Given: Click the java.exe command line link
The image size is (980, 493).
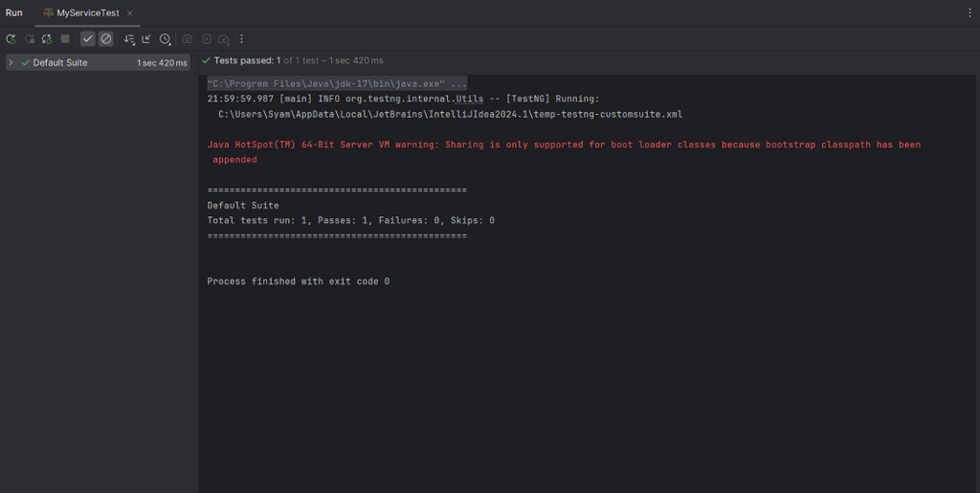Looking at the screenshot, I should coord(337,83).
